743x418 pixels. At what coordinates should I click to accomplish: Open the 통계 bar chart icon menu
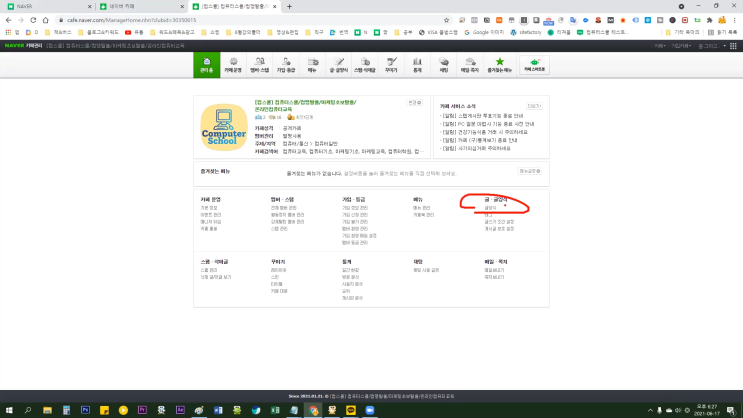click(417, 65)
